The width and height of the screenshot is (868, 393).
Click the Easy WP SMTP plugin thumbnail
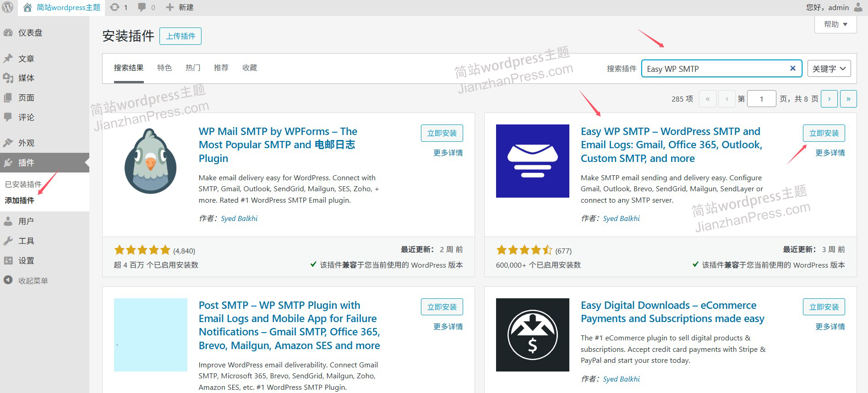pos(532,161)
